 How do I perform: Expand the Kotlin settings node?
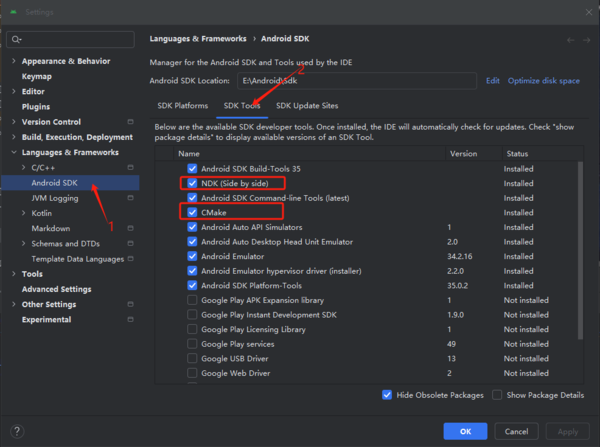tap(24, 213)
